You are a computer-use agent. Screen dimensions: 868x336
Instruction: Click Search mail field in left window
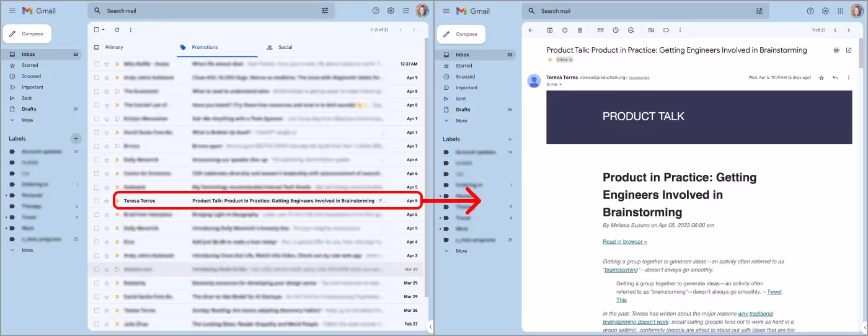211,11
